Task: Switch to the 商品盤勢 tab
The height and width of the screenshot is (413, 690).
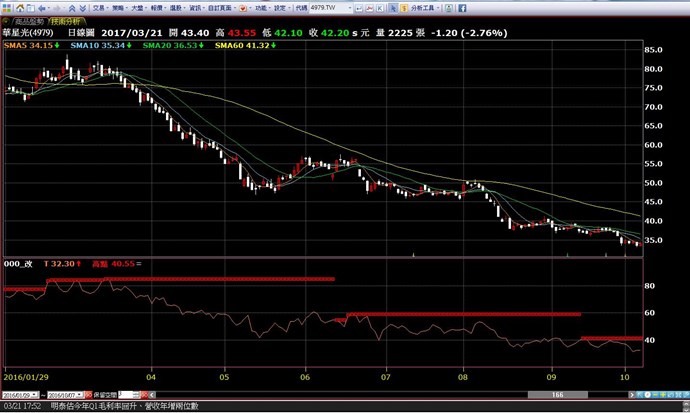Action: (26, 20)
